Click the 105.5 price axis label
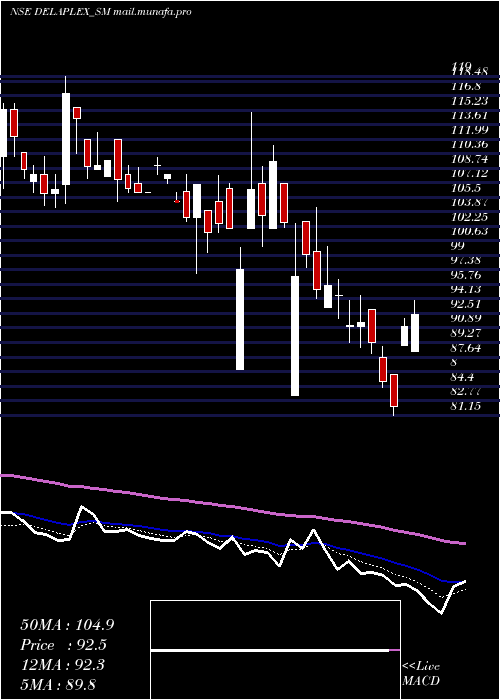The width and height of the screenshot is (500, 700). point(465,188)
